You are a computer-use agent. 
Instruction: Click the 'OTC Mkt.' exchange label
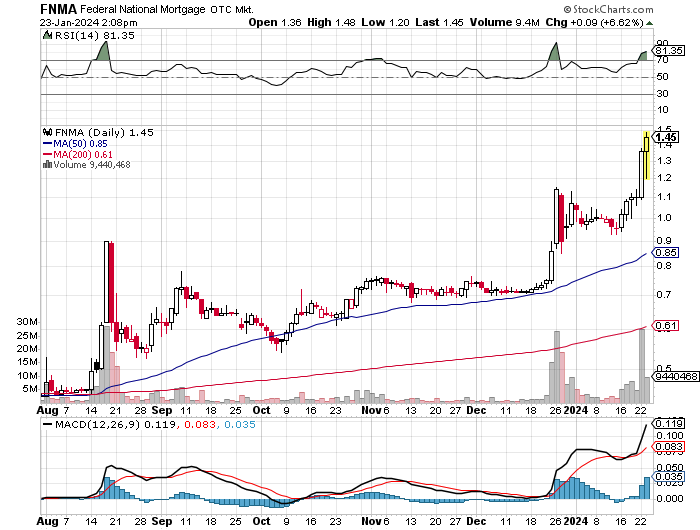point(232,9)
